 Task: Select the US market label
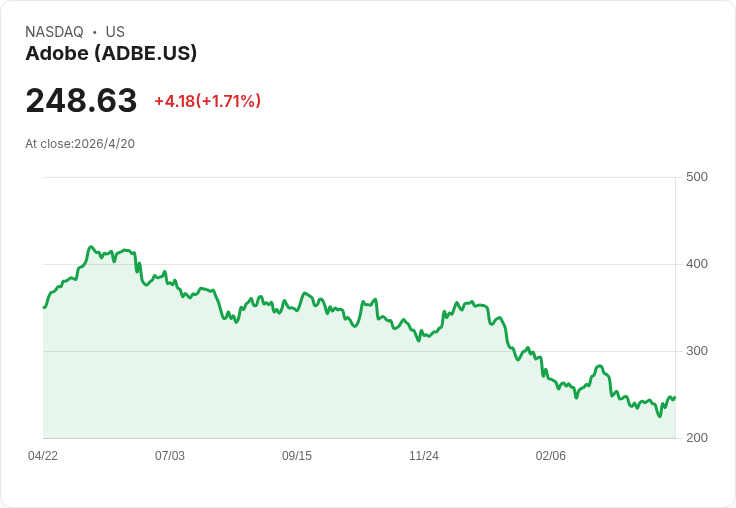click(115, 32)
